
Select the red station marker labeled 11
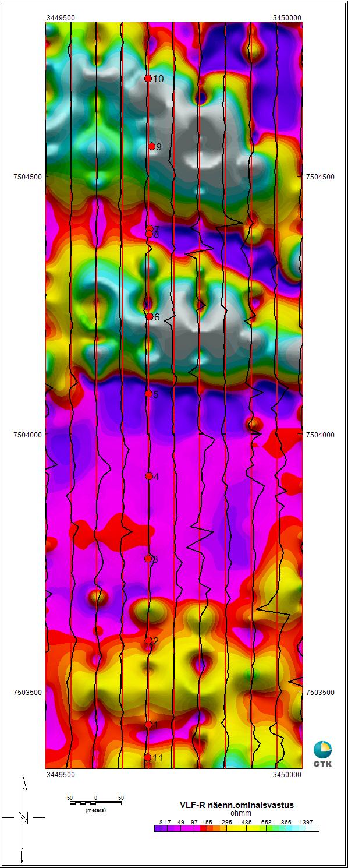(148, 757)
